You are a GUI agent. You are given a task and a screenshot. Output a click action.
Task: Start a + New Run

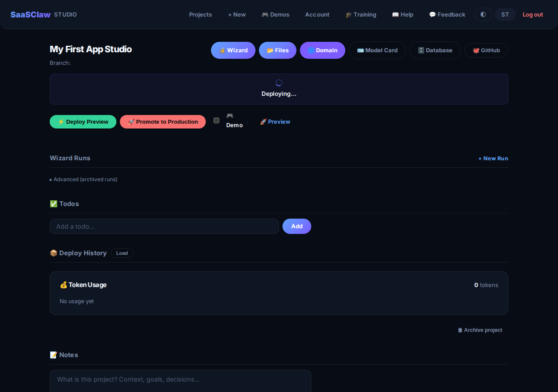493,158
